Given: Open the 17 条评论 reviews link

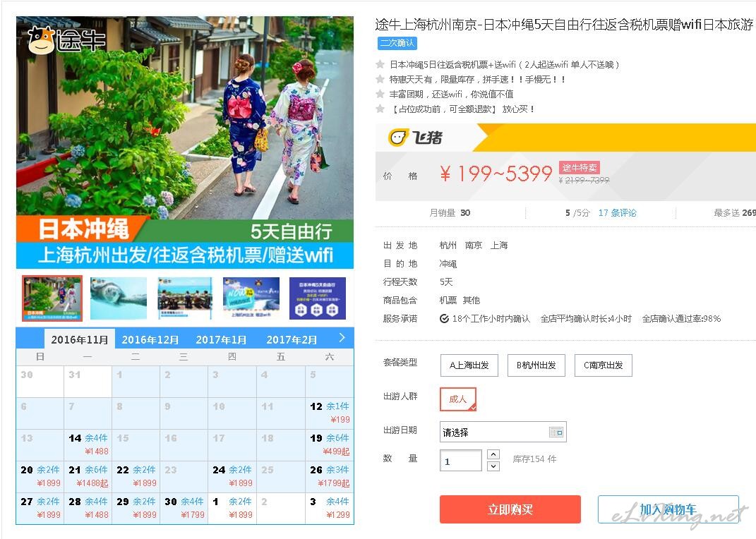Looking at the screenshot, I should (617, 212).
